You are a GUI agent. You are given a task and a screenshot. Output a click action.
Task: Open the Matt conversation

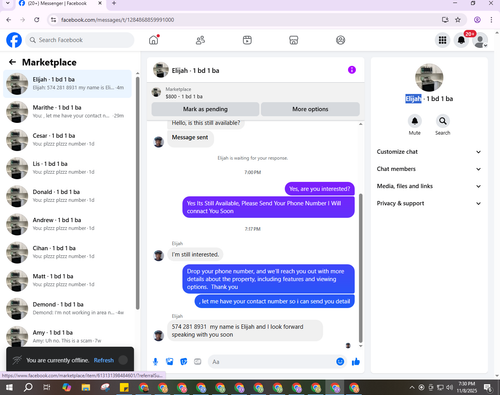[x=68, y=281]
